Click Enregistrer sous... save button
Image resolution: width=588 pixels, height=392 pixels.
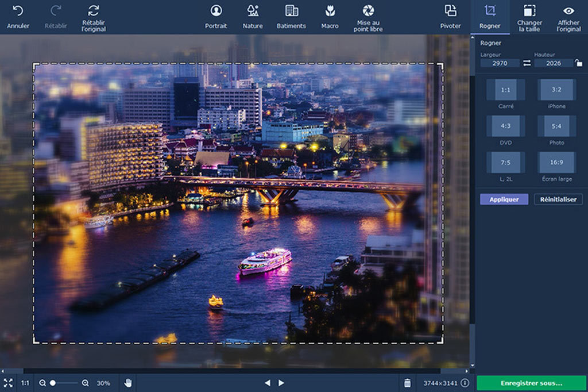(x=531, y=383)
